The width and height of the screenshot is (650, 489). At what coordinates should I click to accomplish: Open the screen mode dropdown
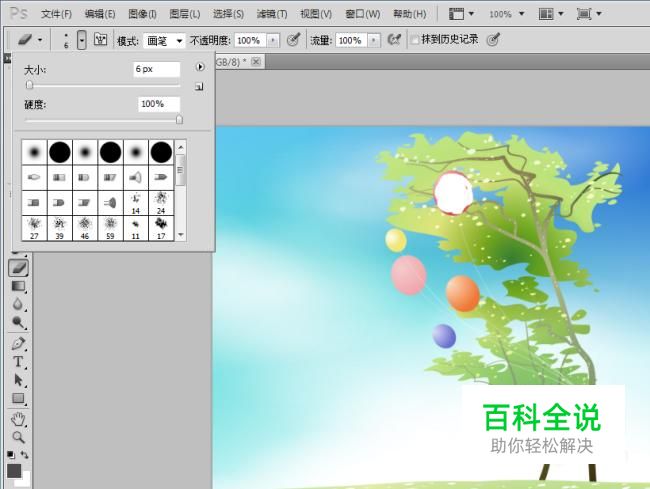point(589,14)
